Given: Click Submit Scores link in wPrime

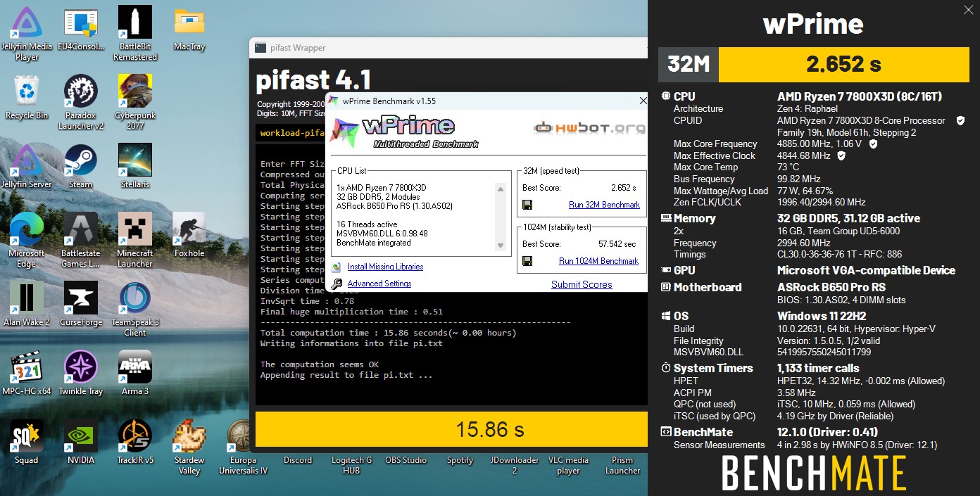Looking at the screenshot, I should tap(582, 284).
